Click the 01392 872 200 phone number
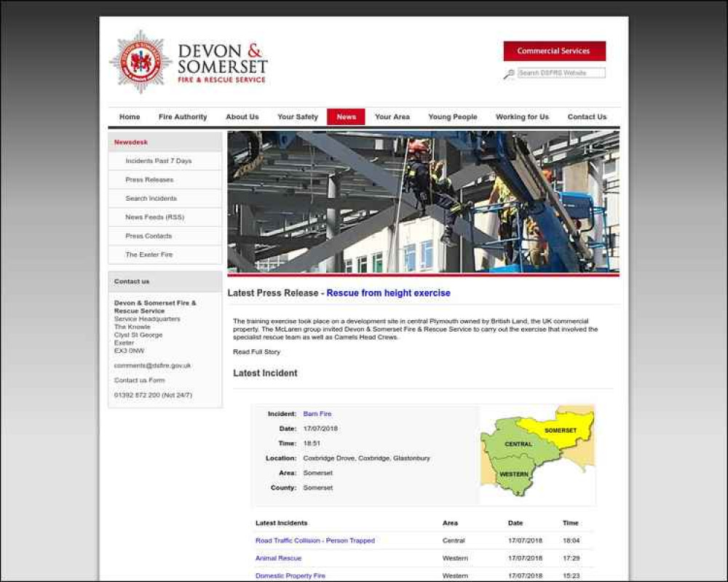 (137, 395)
